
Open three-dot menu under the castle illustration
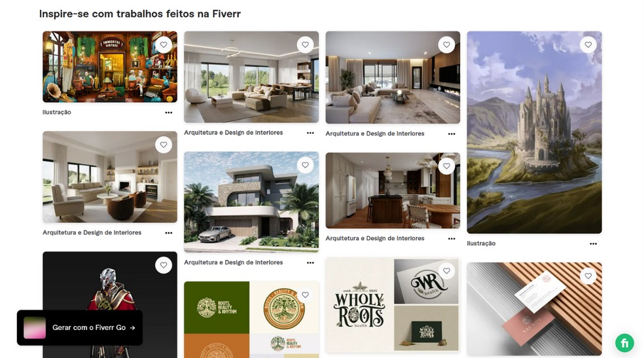(593, 244)
